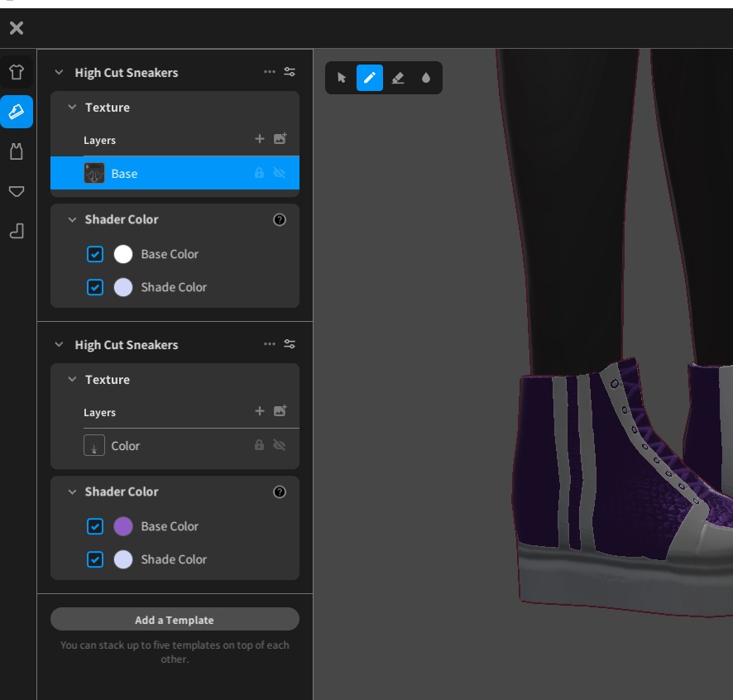The image size is (733, 700).
Task: Add a new layer with the plus icon
Action: (259, 138)
